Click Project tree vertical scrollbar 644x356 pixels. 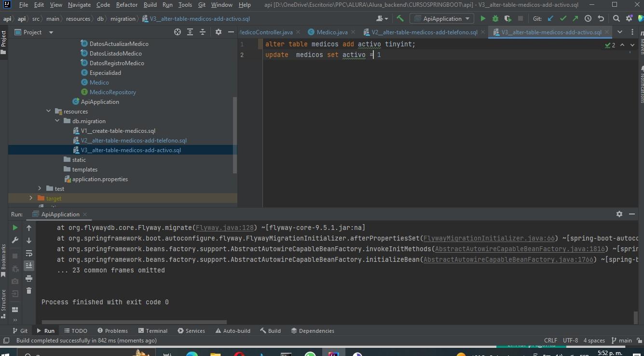[235, 135]
